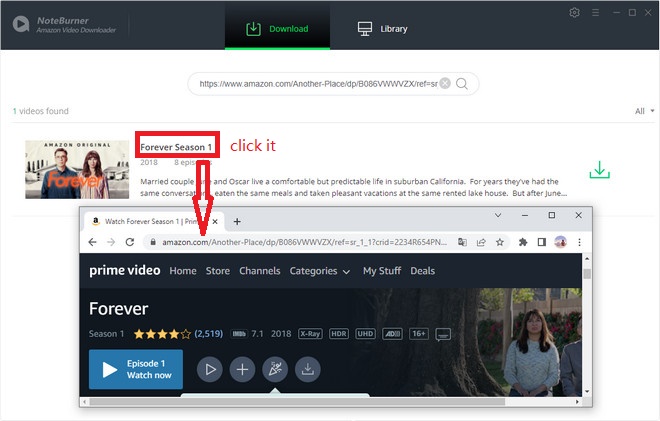The image size is (660, 421).
Task: Click the browser address bar URL
Action: 304,242
